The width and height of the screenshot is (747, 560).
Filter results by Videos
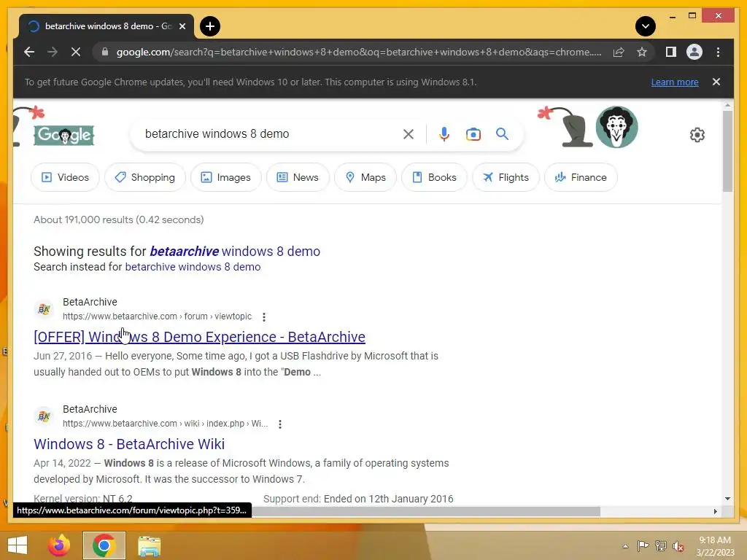pyautogui.click(x=65, y=177)
